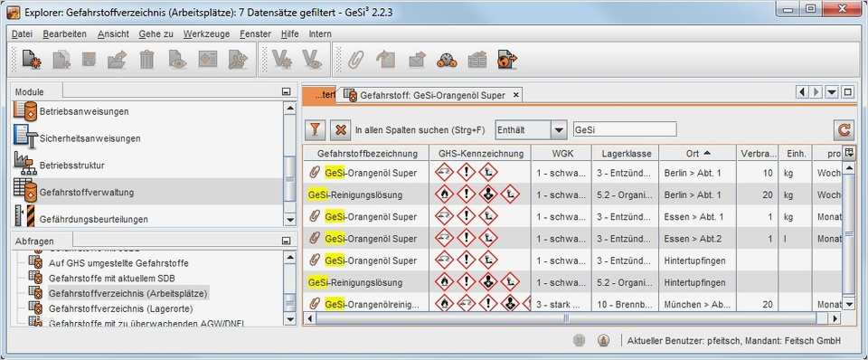Image resolution: width=868 pixels, height=360 pixels.
Task: Maximize the tab area with the square button
Action: tap(847, 93)
